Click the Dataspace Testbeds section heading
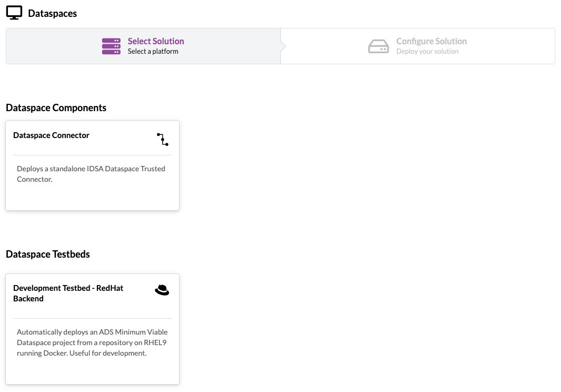Image resolution: width=561 pixels, height=392 pixels. (48, 254)
